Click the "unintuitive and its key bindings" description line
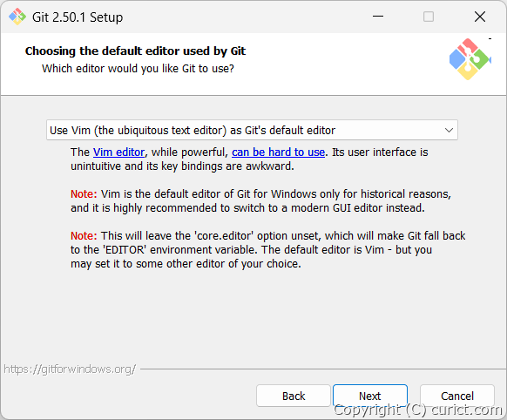 (x=182, y=166)
